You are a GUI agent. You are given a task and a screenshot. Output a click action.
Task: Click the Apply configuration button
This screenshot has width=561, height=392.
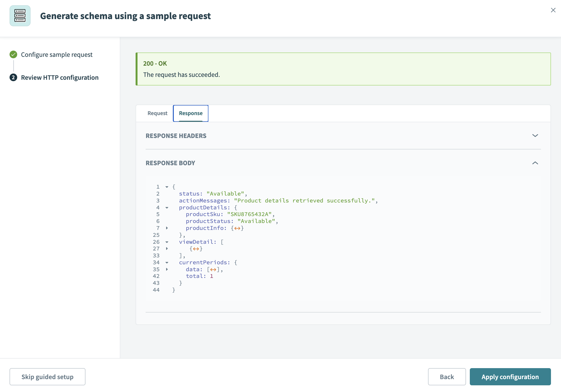(510, 377)
